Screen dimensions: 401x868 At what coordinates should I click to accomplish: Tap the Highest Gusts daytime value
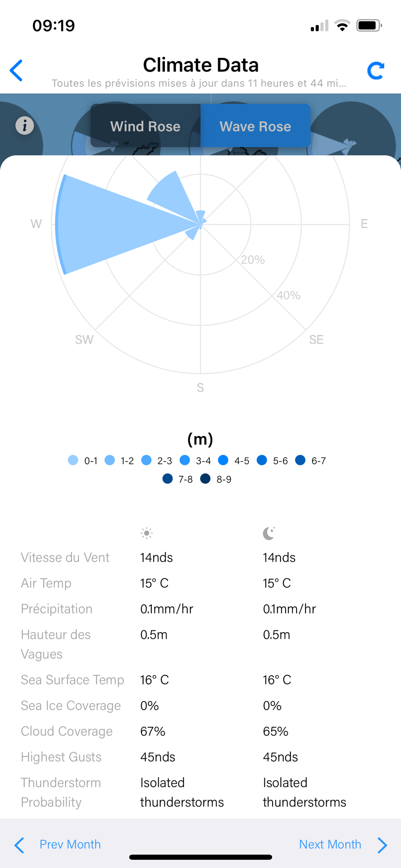(x=158, y=757)
